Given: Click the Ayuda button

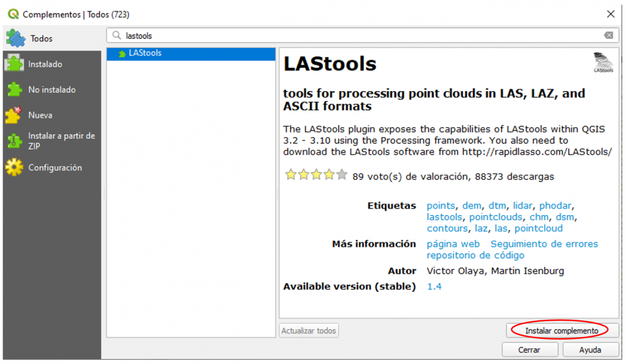Looking at the screenshot, I should [x=590, y=349].
